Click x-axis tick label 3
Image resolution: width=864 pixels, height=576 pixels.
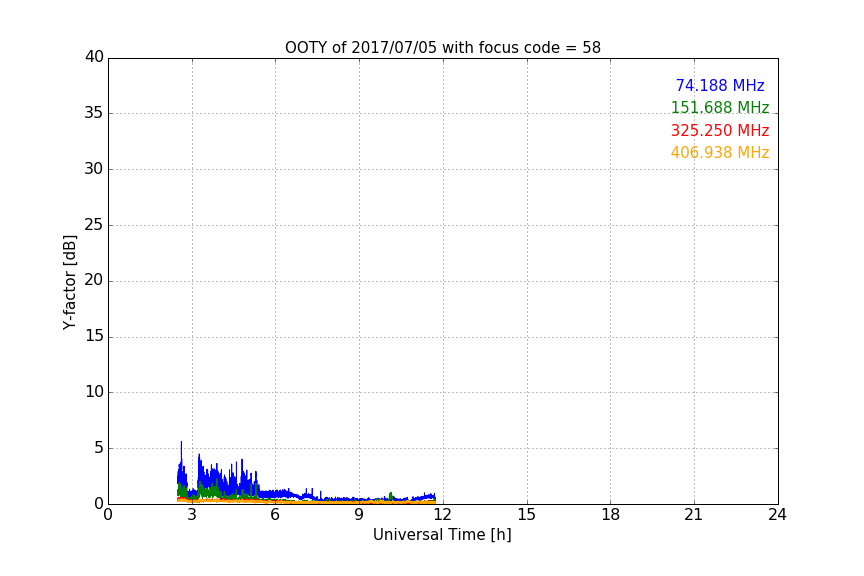point(192,515)
